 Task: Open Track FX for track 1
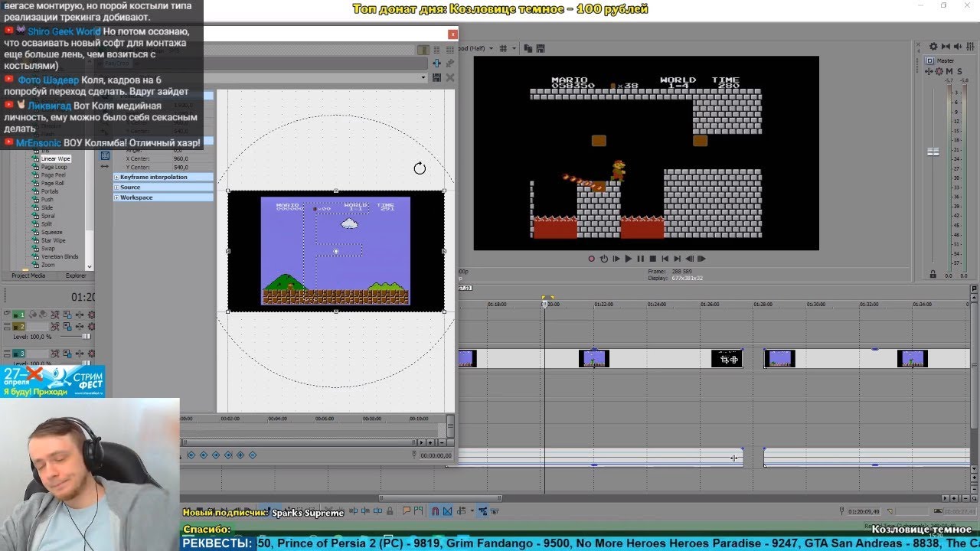[79, 315]
